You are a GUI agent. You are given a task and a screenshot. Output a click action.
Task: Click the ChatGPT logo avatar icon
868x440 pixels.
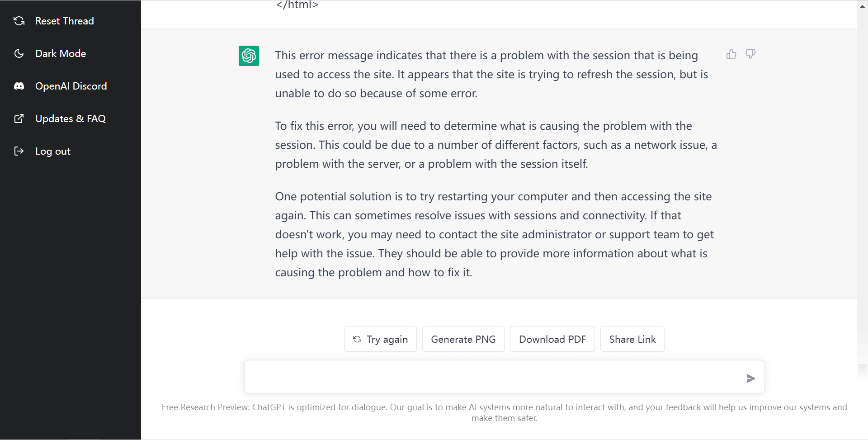tap(249, 56)
